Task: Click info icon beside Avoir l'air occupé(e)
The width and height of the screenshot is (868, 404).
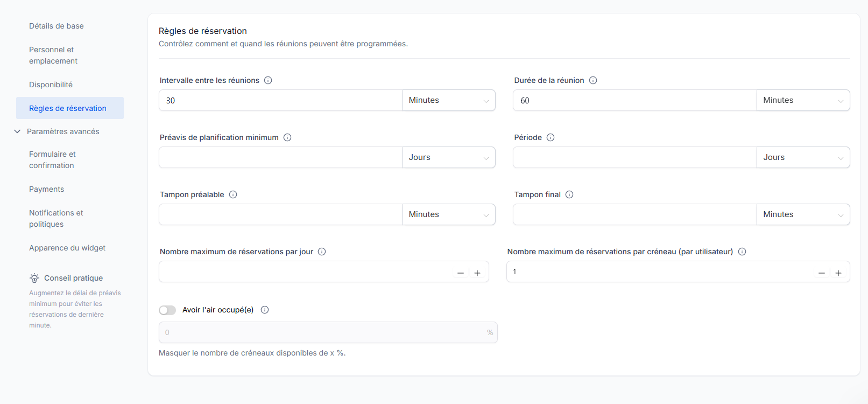Action: point(265,310)
